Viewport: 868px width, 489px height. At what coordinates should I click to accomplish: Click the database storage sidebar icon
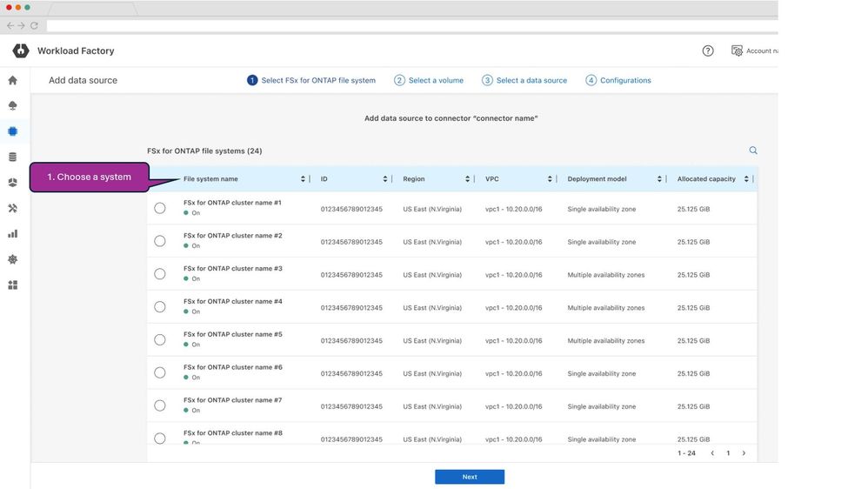(x=12, y=157)
